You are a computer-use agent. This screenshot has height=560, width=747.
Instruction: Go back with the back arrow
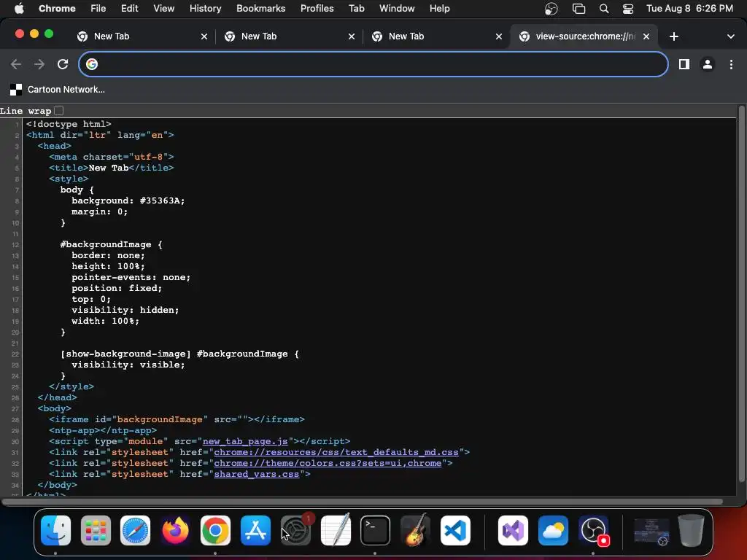coord(16,64)
